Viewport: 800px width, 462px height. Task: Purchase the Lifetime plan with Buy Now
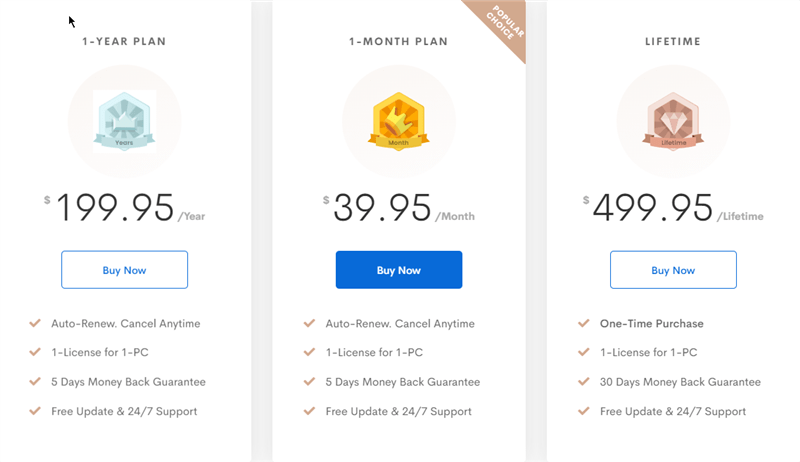673,270
